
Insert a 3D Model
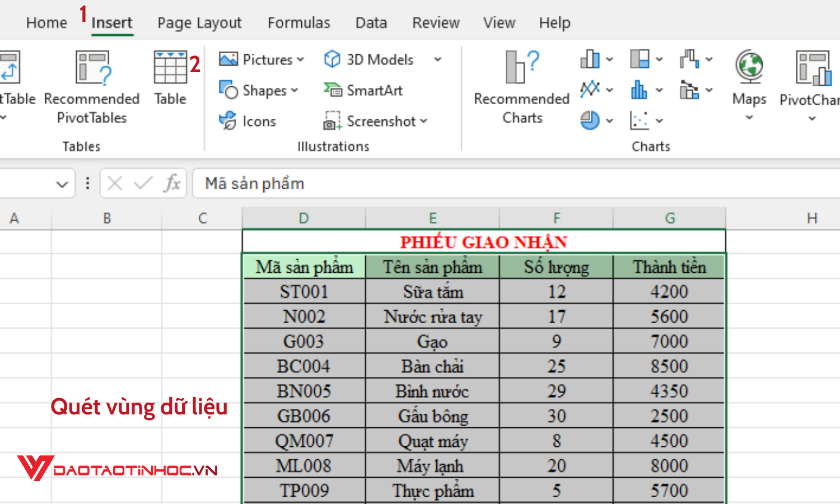point(368,59)
